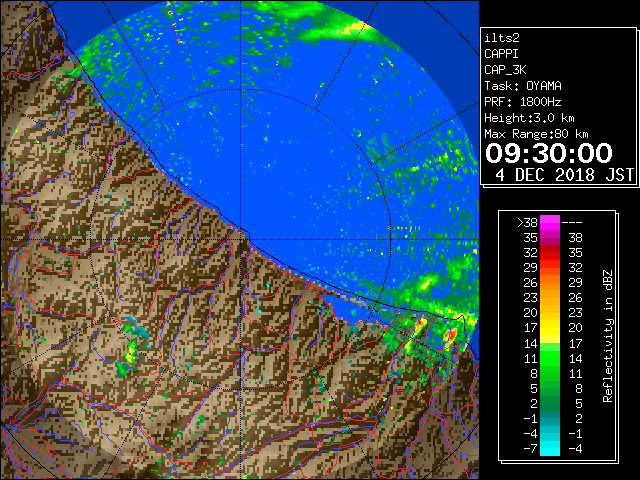This screenshot has height=480, width=640.
Task: Click the CAP_3K text line
Action: click(505, 70)
